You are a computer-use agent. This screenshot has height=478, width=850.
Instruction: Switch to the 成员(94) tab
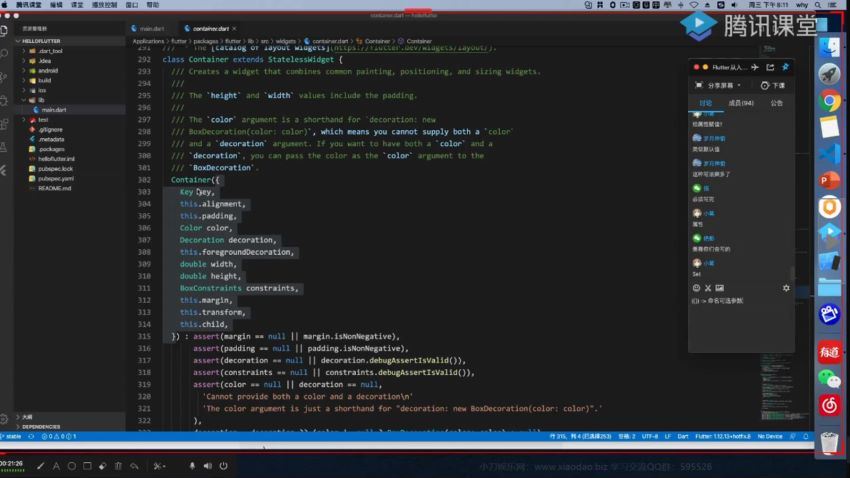(x=740, y=102)
